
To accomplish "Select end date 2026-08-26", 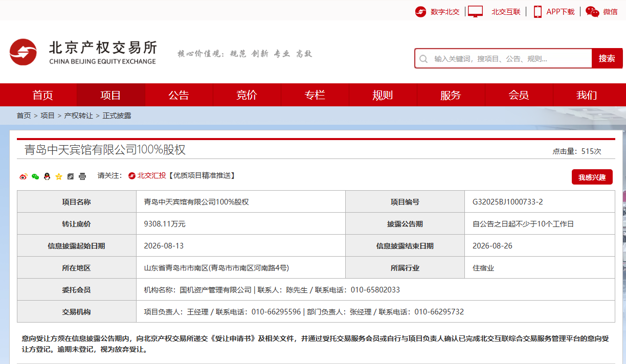I will coord(492,246).
